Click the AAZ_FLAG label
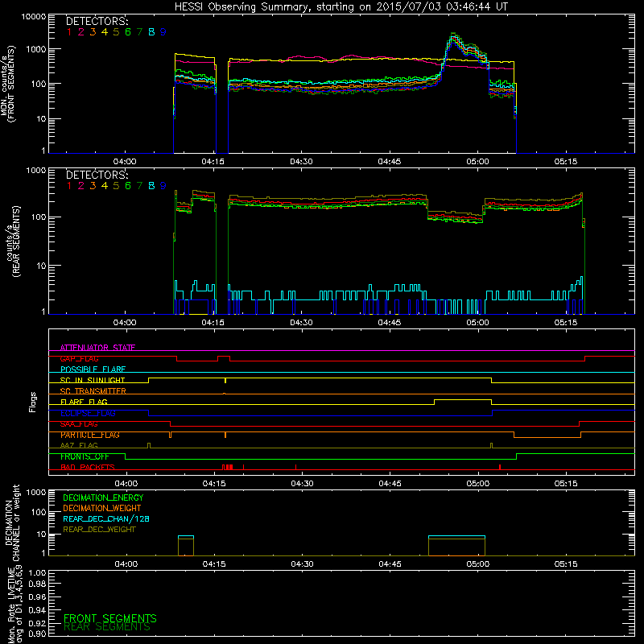The width and height of the screenshot is (644, 644). click(x=79, y=446)
